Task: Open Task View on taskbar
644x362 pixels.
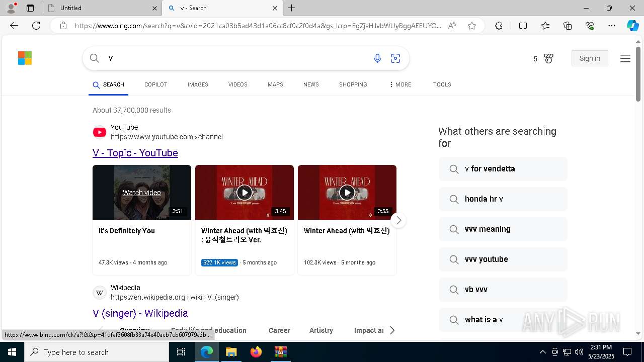Action: pyautogui.click(x=182, y=352)
